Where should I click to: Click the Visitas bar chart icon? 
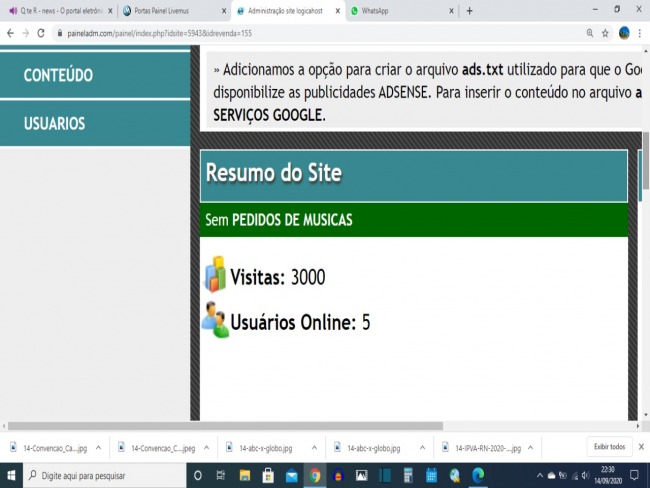point(215,275)
